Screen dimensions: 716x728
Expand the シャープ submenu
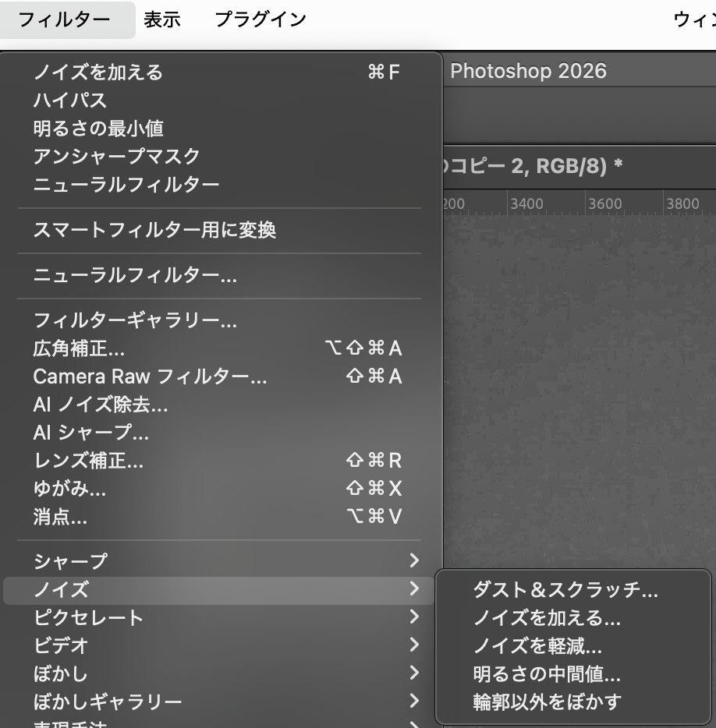pyautogui.click(x=70, y=560)
